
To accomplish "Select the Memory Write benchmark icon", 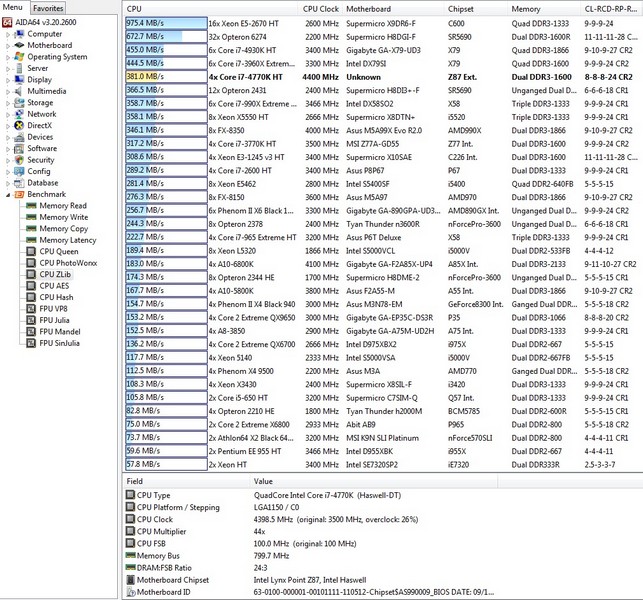I will pyautogui.click(x=31, y=217).
